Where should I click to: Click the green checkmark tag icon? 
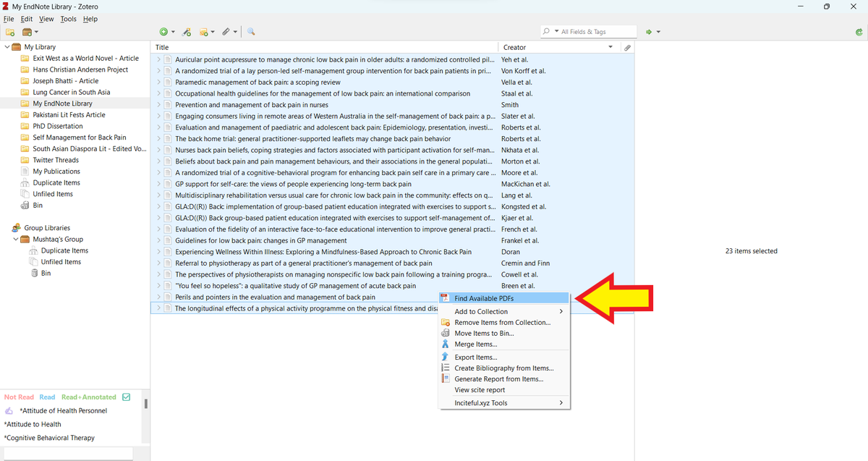127,397
